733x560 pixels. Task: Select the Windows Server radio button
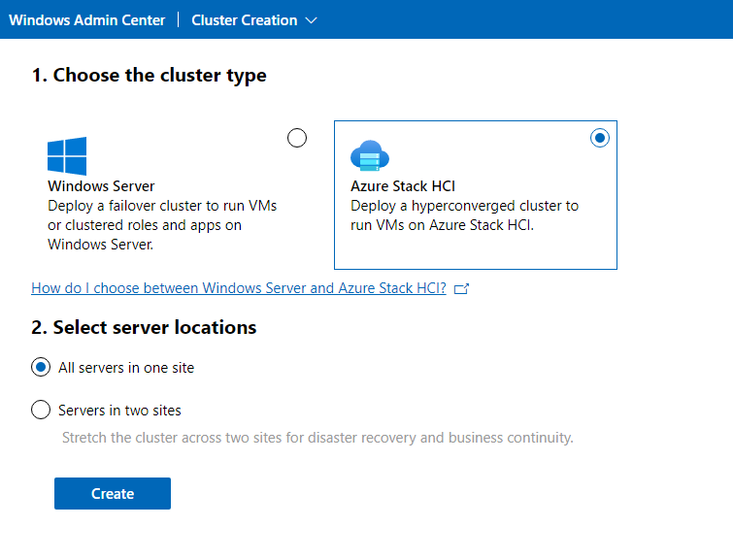[x=297, y=138]
